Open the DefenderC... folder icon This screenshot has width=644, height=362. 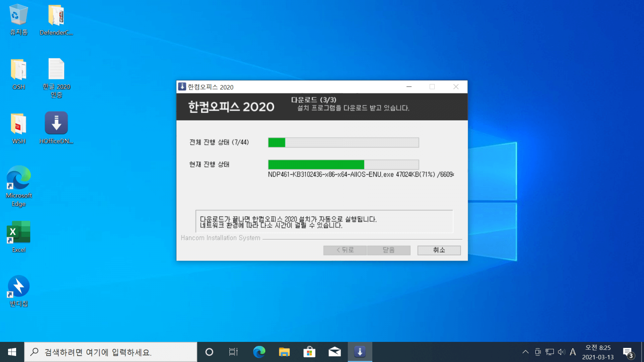56,19
